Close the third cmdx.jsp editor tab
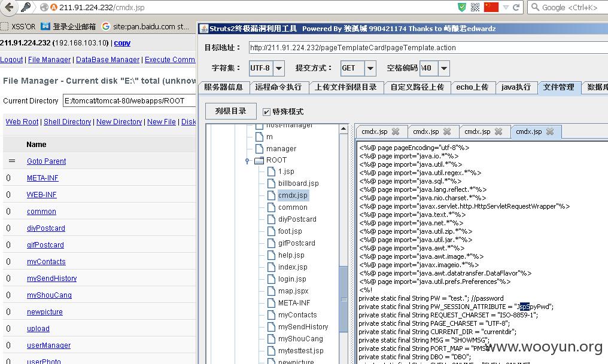The width and height of the screenshot is (608, 364). [498, 131]
